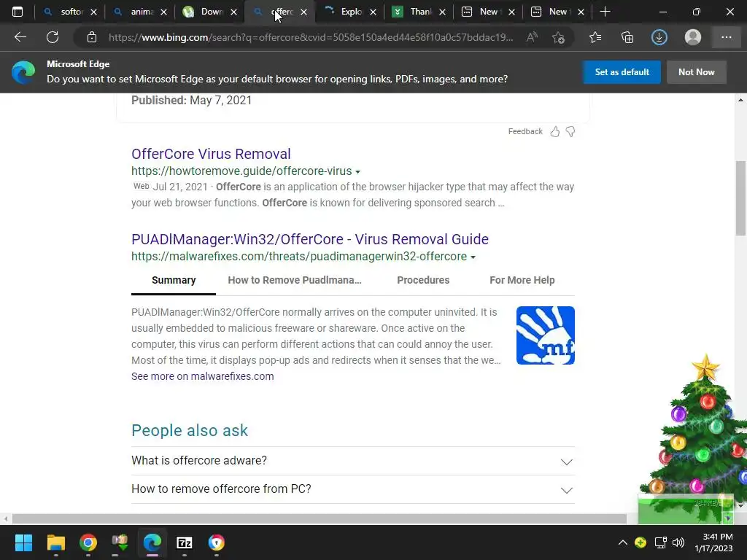Select the Summary result tab
This screenshot has height=560, width=747.
[x=174, y=280]
